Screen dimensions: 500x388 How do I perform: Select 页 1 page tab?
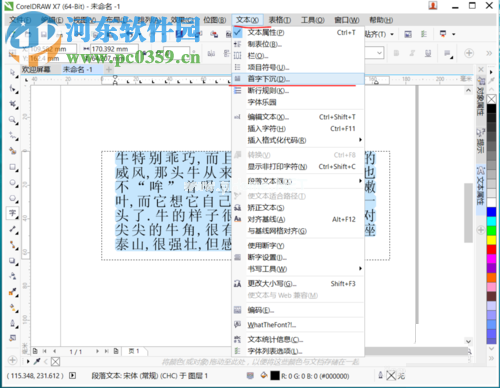click(134, 351)
